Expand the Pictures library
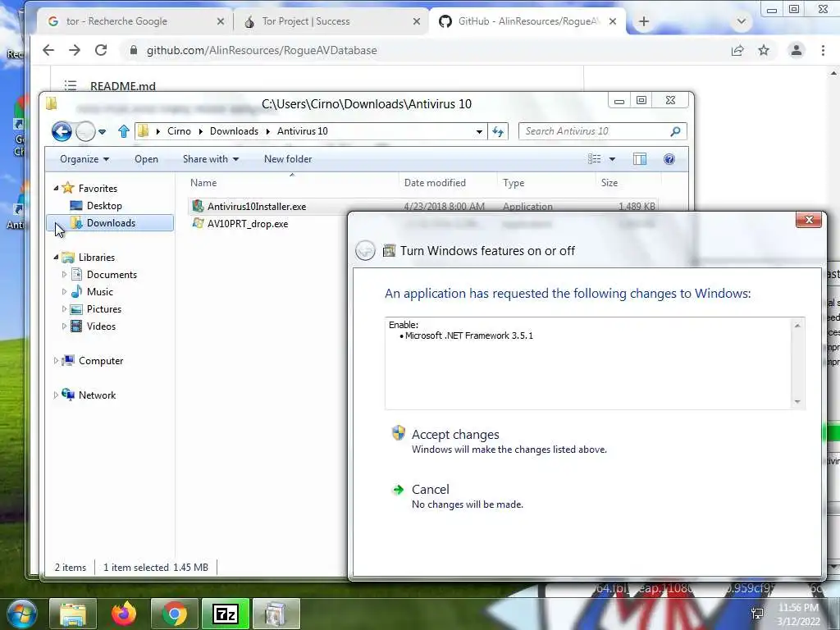The image size is (840, 630). (64, 309)
